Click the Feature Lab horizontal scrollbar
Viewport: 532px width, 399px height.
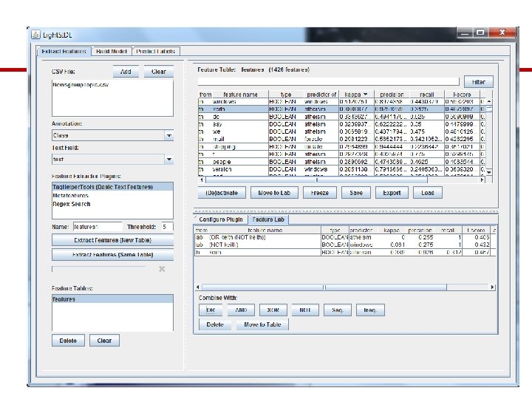pyautogui.click(x=324, y=287)
